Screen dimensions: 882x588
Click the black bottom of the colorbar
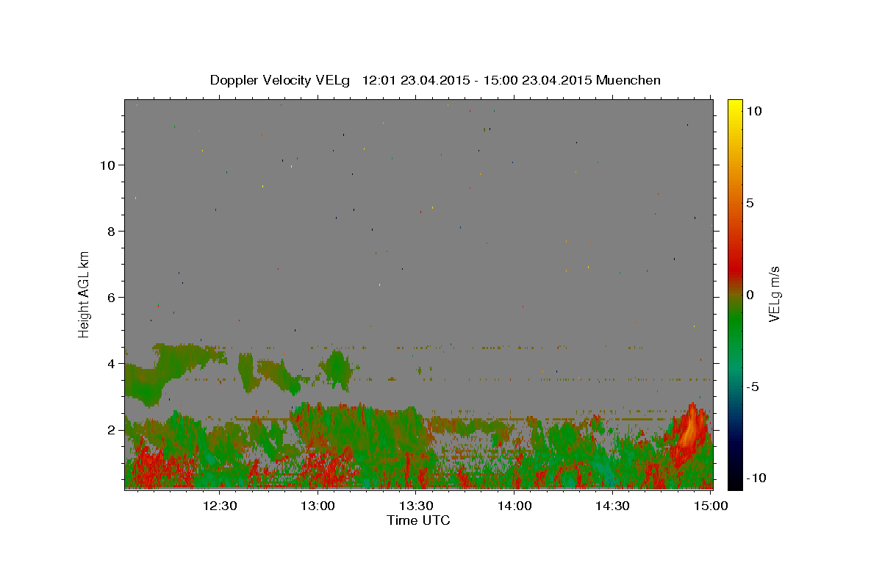point(735,481)
